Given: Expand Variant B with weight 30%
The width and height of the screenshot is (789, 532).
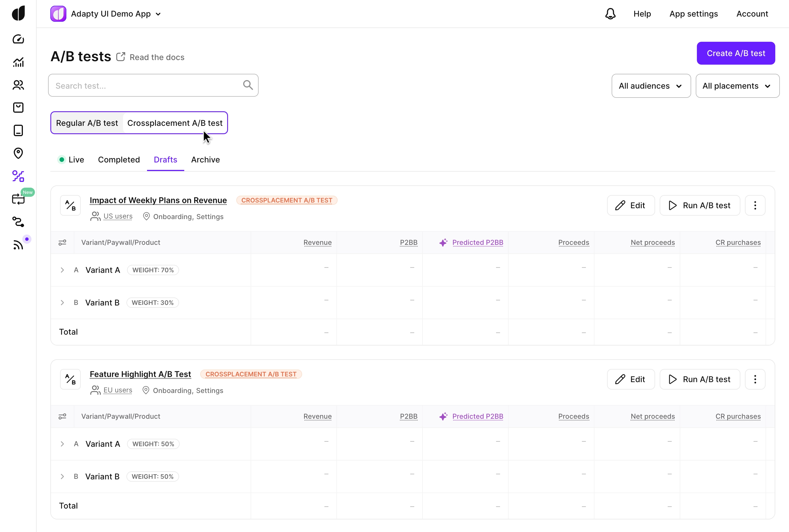Looking at the screenshot, I should pyautogui.click(x=62, y=303).
